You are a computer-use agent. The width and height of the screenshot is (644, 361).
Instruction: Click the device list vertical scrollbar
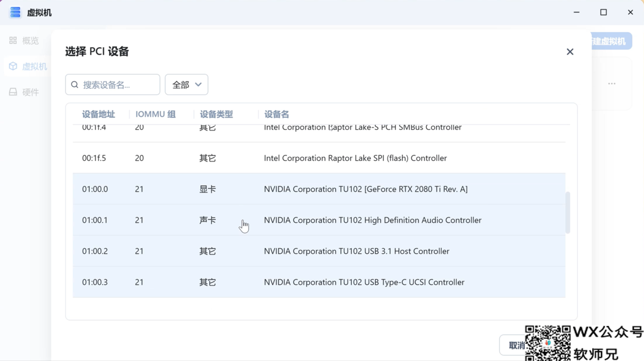click(x=568, y=213)
